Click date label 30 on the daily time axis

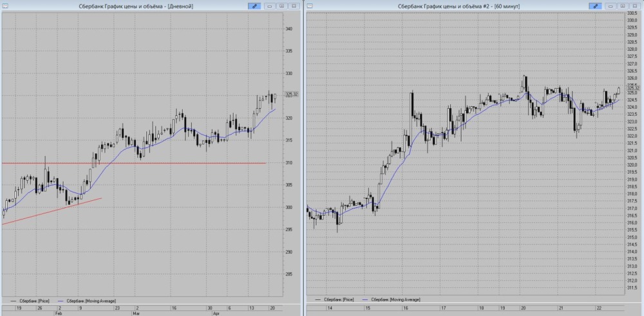[210, 308]
